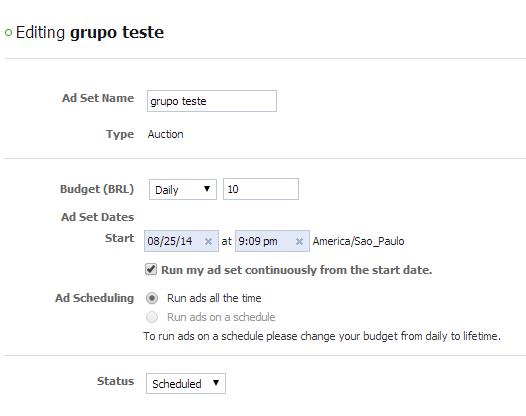Click the Auction type value
Image resolution: width=526 pixels, height=416 pixels.
(165, 134)
